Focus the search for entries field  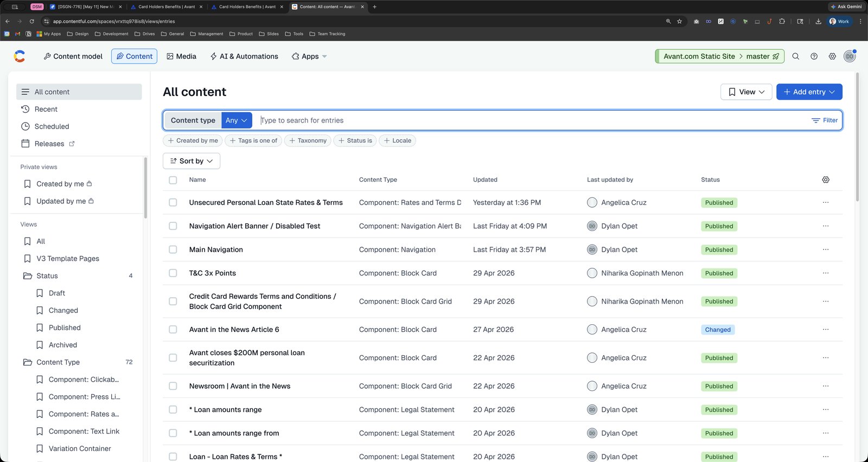point(532,120)
